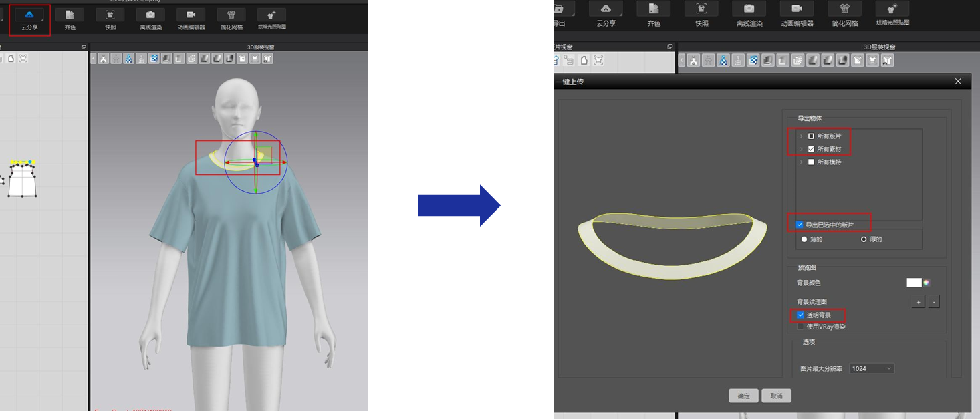
Task: Expand the 所有模特 tree arrow
Action: [801, 162]
